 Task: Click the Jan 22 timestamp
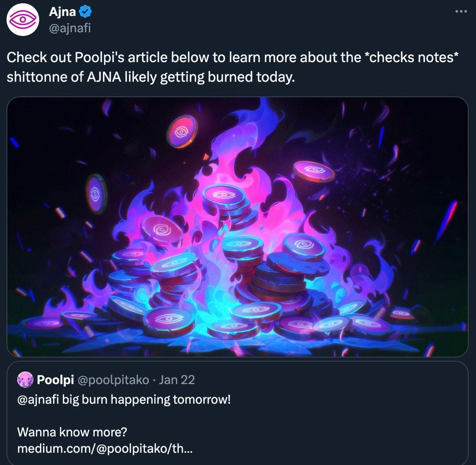(x=177, y=380)
